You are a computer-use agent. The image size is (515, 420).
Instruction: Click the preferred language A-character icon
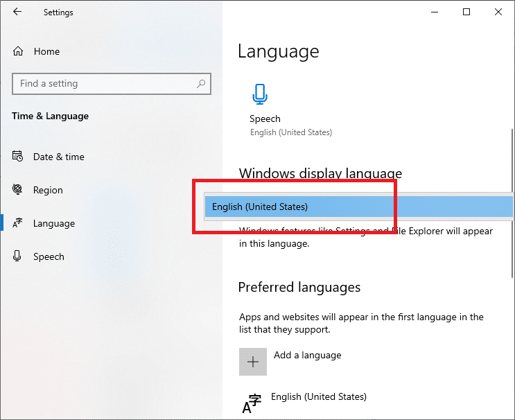(252, 404)
